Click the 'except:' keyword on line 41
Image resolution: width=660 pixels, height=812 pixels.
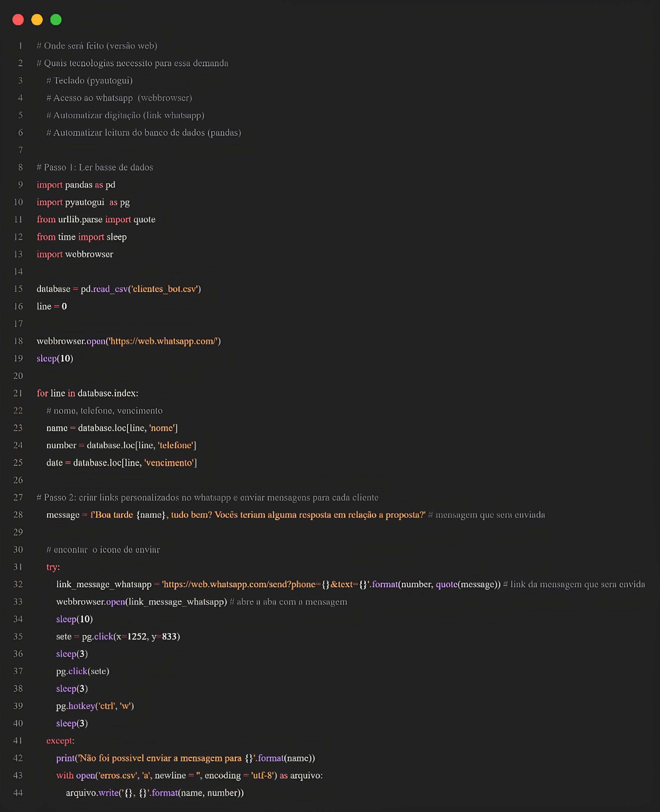point(60,741)
